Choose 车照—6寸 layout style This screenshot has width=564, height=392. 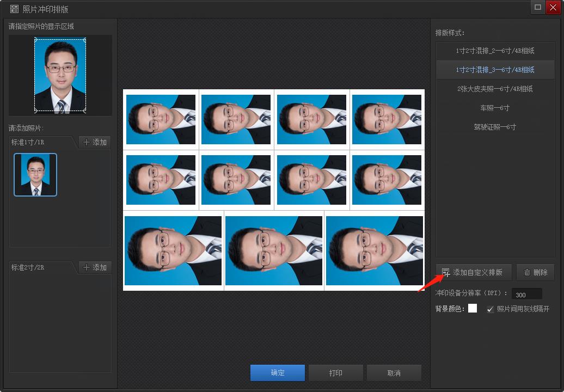[495, 108]
